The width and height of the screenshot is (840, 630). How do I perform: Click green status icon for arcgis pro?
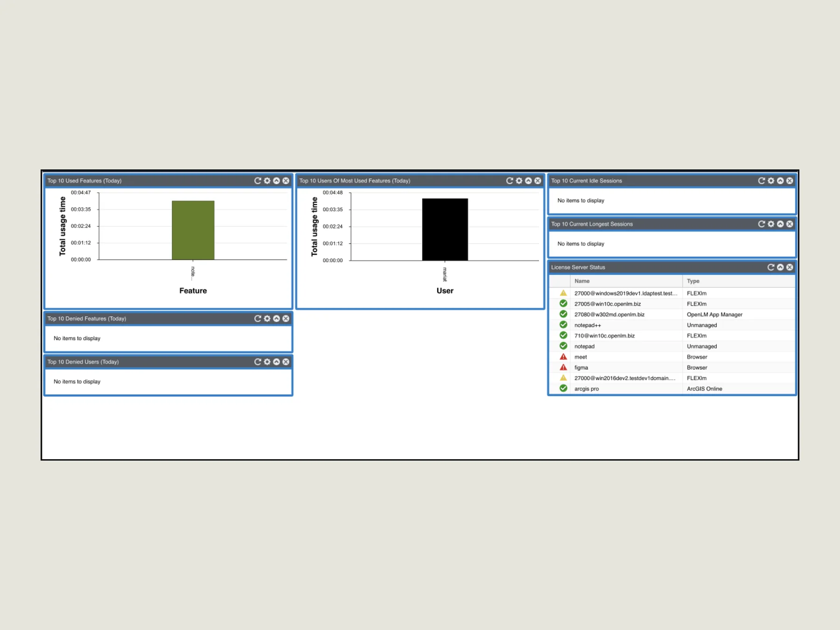563,388
